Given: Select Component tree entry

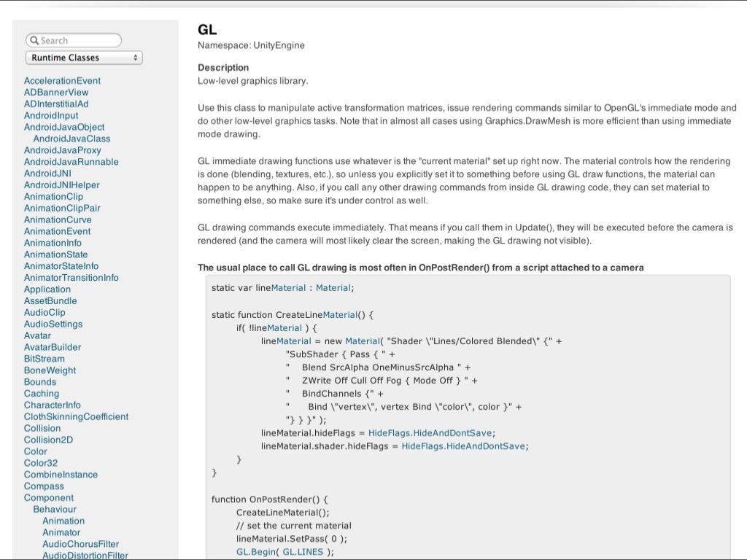Looking at the screenshot, I should pyautogui.click(x=49, y=498).
